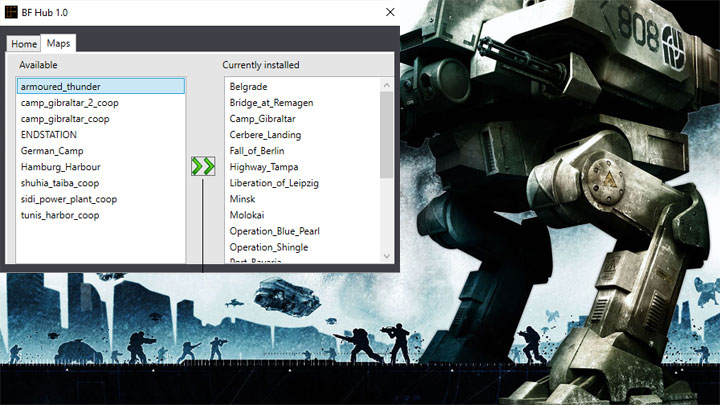
Task: Click the green double-arrow install button
Action: [203, 166]
